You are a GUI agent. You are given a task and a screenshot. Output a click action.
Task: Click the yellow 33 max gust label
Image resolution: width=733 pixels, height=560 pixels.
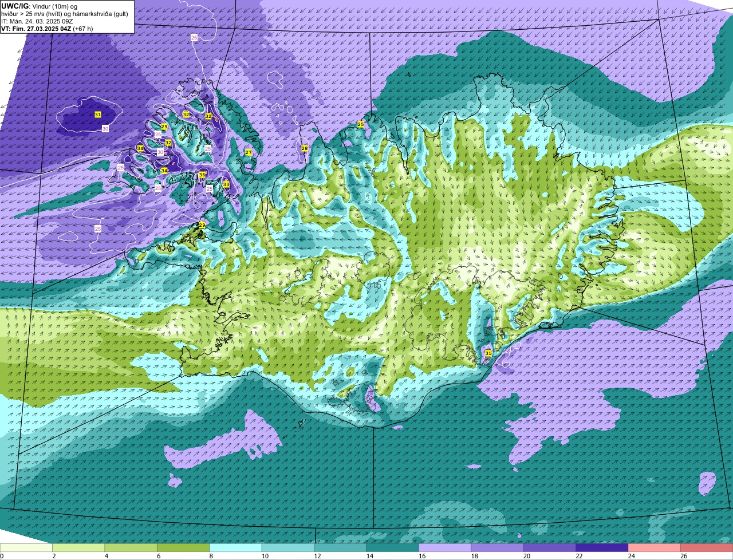[x=226, y=184]
